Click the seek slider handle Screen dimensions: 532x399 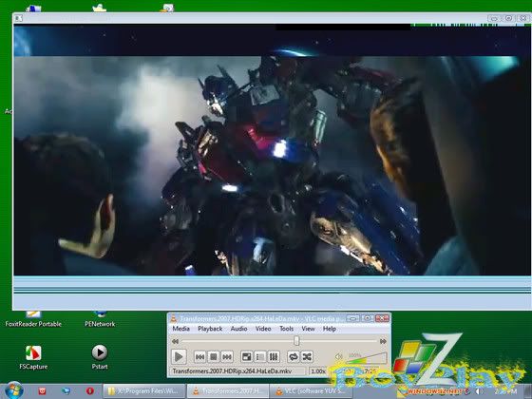point(296,341)
